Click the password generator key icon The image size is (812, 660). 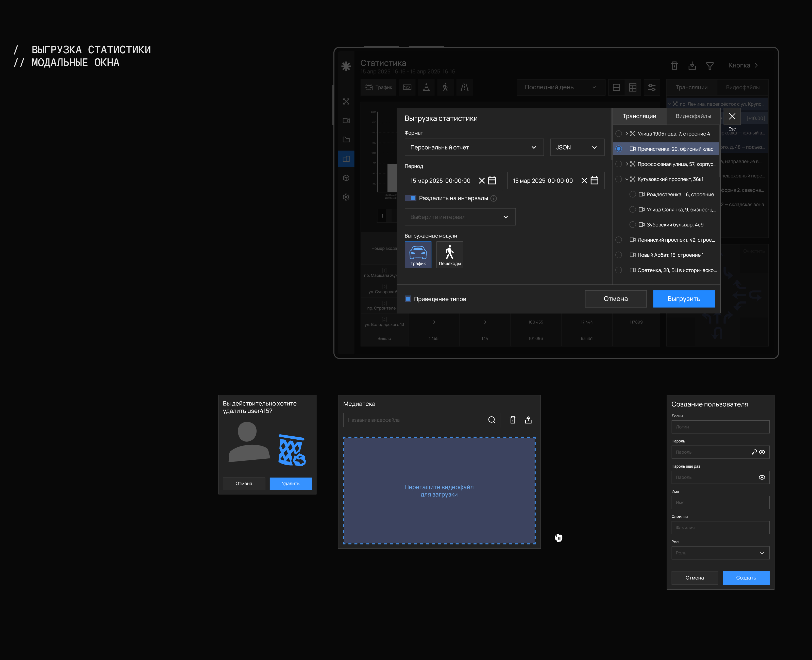754,452
